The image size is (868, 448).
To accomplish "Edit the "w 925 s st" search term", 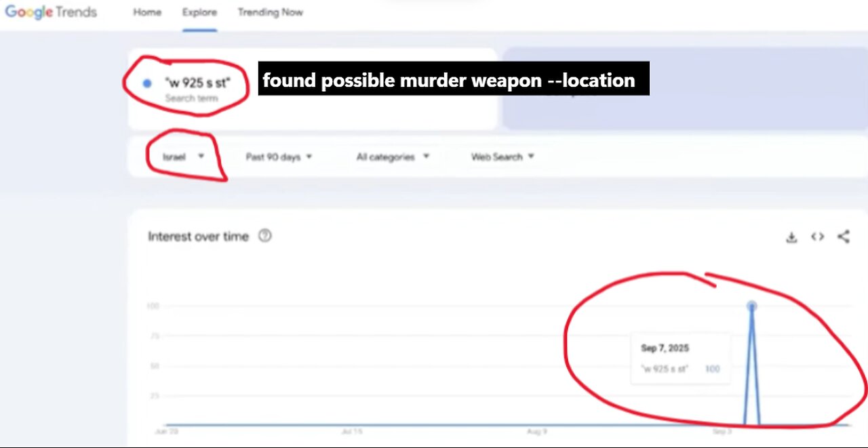I will 197,83.
